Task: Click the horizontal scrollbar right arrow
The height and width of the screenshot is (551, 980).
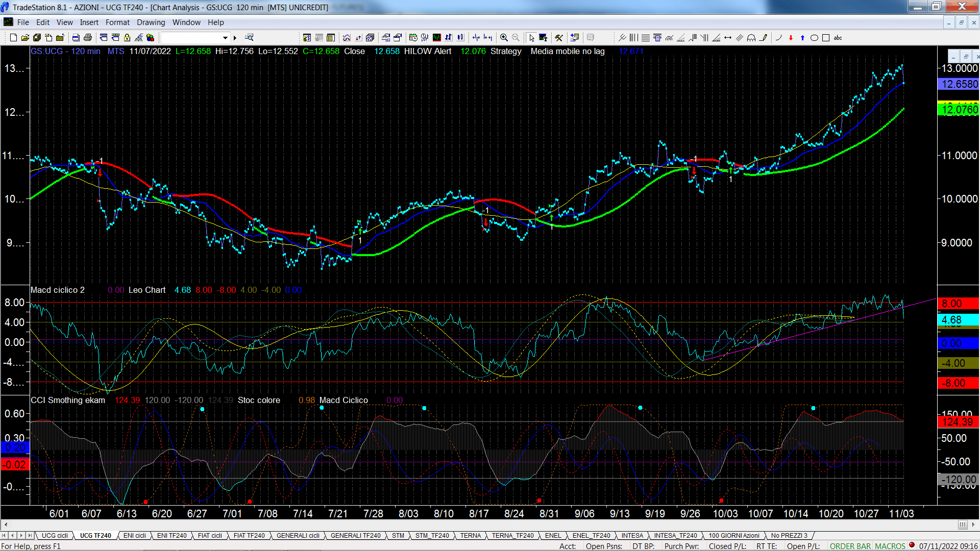Action: pos(974,524)
